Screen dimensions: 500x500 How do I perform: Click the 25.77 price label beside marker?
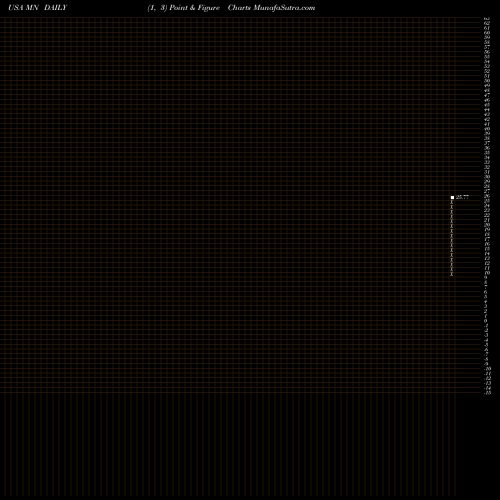(x=462, y=197)
